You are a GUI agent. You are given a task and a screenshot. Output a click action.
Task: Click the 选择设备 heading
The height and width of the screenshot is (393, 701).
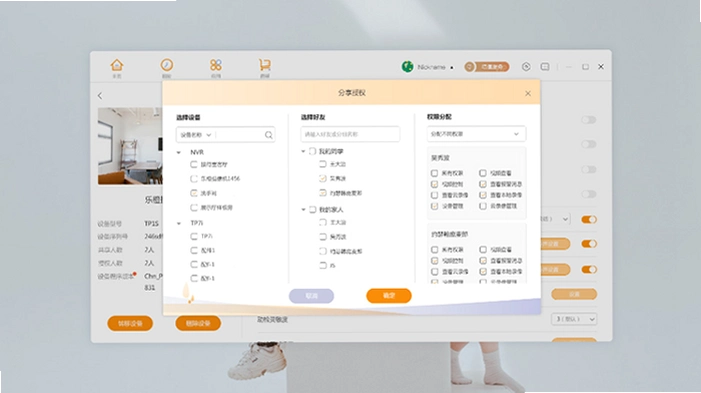[188, 118]
